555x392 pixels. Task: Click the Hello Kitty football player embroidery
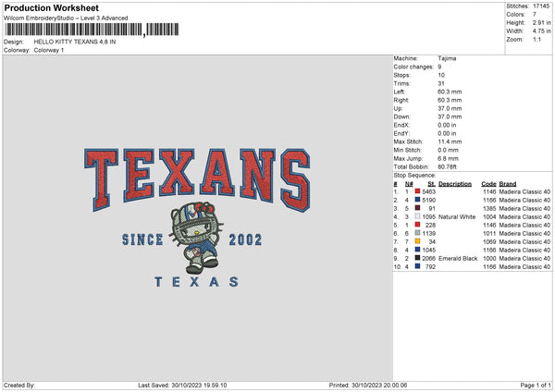pyautogui.click(x=196, y=239)
